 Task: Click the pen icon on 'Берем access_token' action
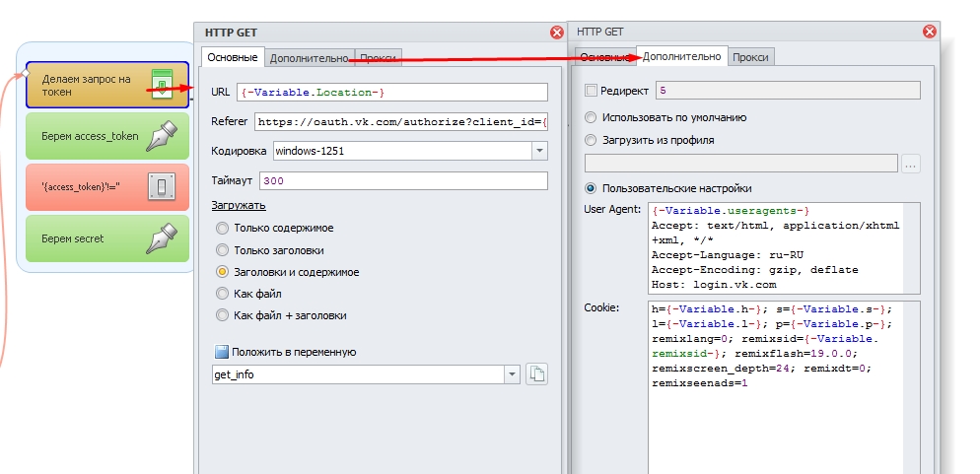coord(162,136)
